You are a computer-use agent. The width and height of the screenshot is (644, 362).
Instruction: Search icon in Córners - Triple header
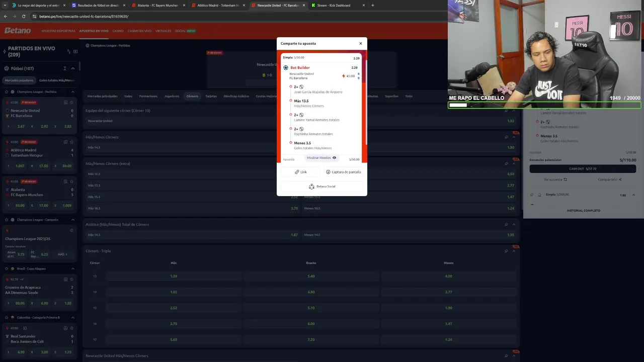pos(506,251)
